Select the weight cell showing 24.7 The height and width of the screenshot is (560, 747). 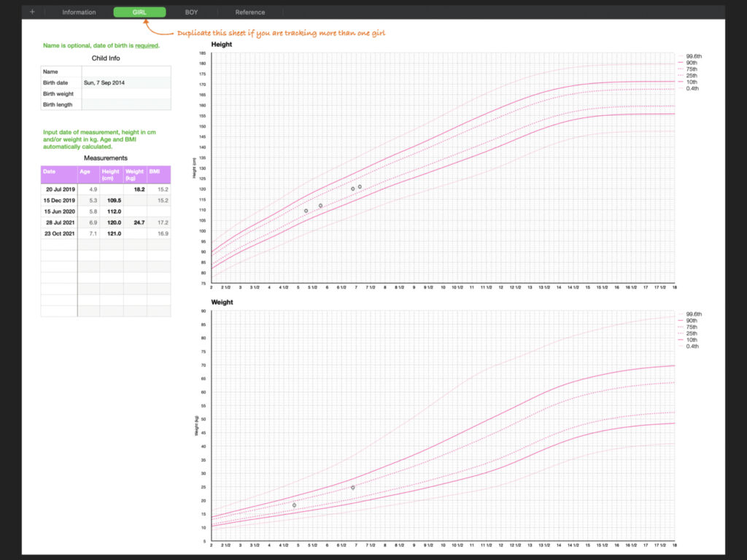(135, 222)
